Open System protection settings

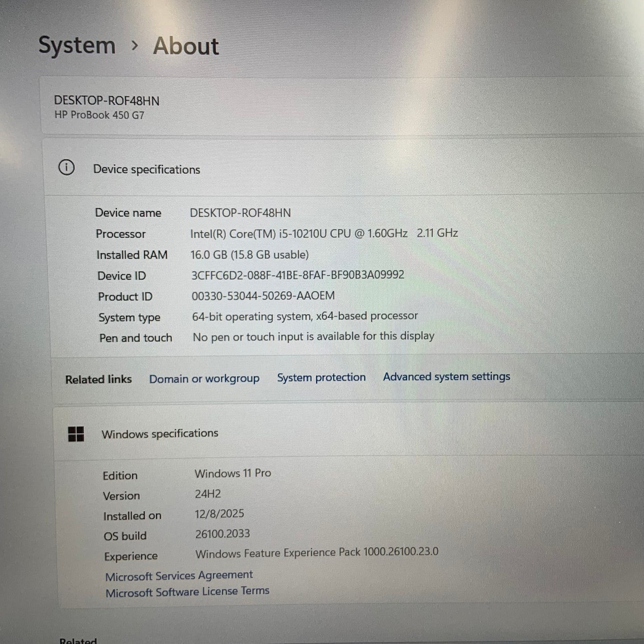click(321, 377)
